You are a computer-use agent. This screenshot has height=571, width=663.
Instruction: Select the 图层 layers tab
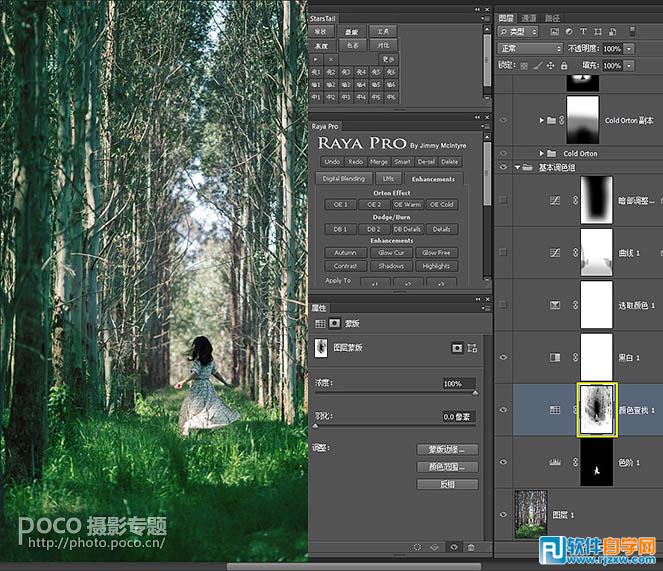(506, 18)
